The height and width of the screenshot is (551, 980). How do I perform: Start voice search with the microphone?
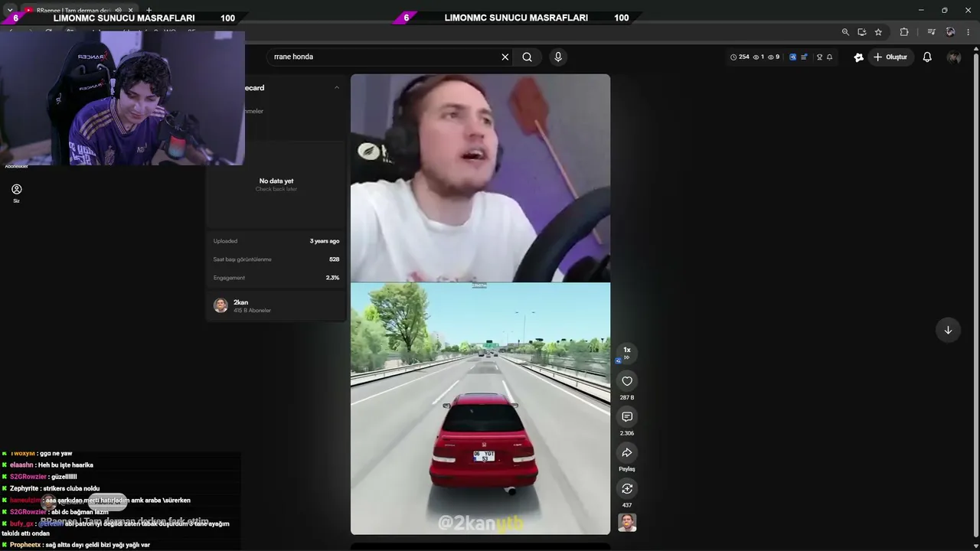(558, 57)
